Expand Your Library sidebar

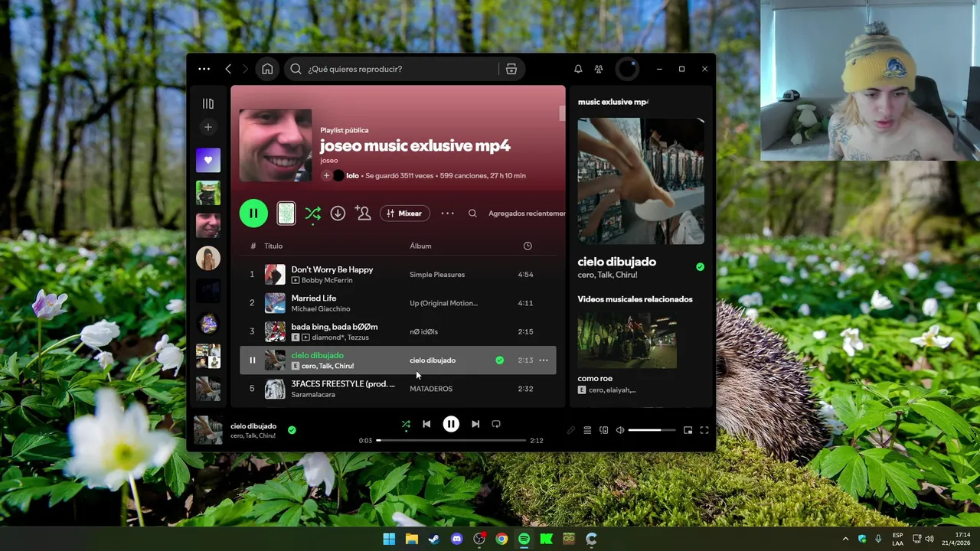208,103
